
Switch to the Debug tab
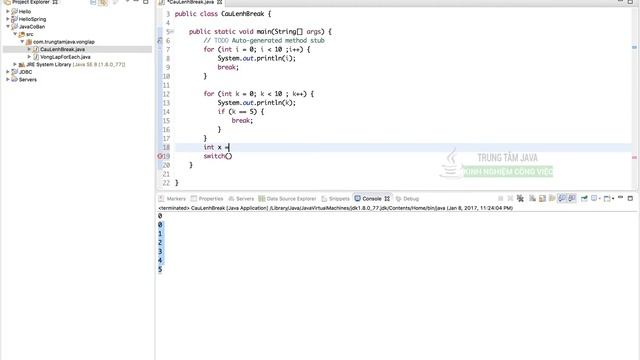point(407,199)
